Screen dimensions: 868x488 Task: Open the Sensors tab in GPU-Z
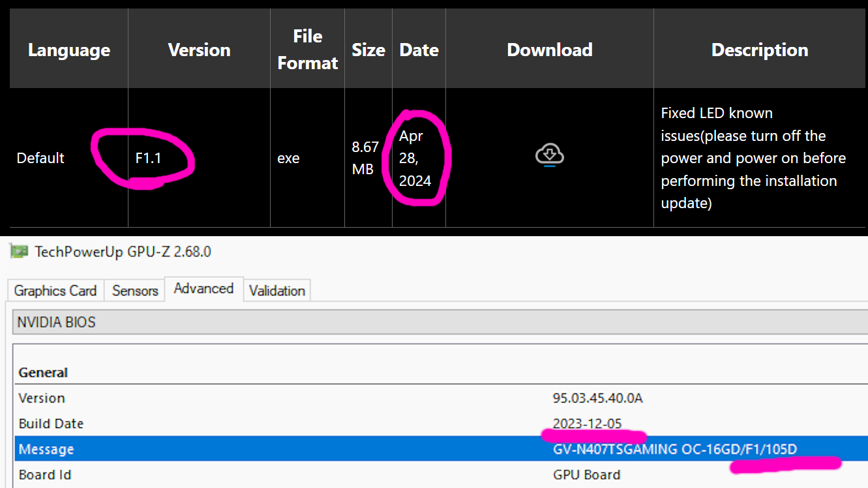tap(135, 290)
